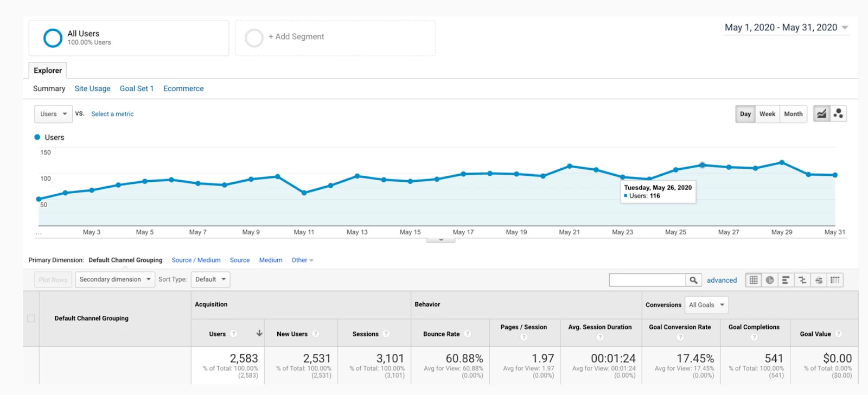Open help icon next to Sessions column
The width and height of the screenshot is (868, 395).
coord(386,334)
